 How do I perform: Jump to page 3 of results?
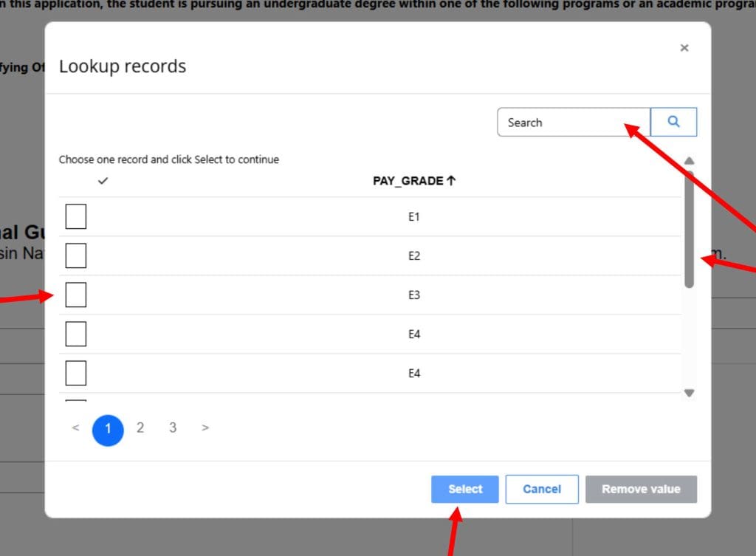[172, 428]
